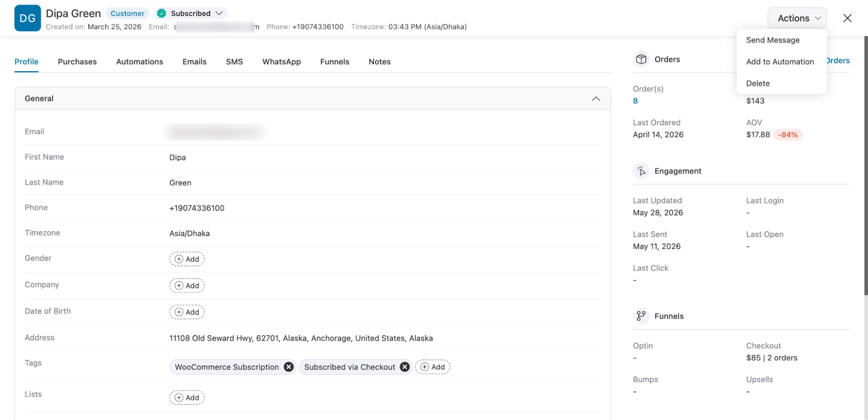The height and width of the screenshot is (420, 868).
Task: Click the Timezone value Asia/Dhaka
Action: click(x=189, y=233)
